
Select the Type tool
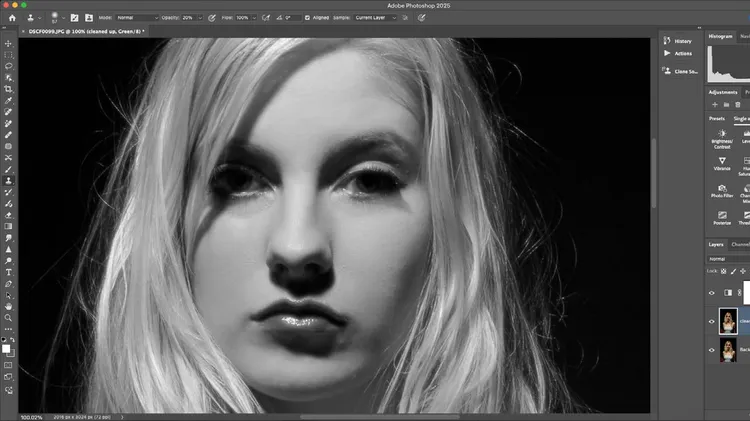(9, 272)
